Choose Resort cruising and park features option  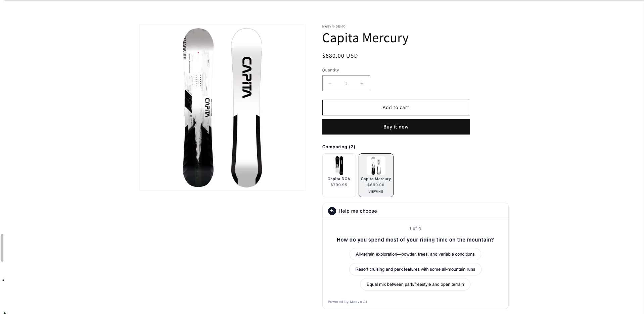(415, 269)
